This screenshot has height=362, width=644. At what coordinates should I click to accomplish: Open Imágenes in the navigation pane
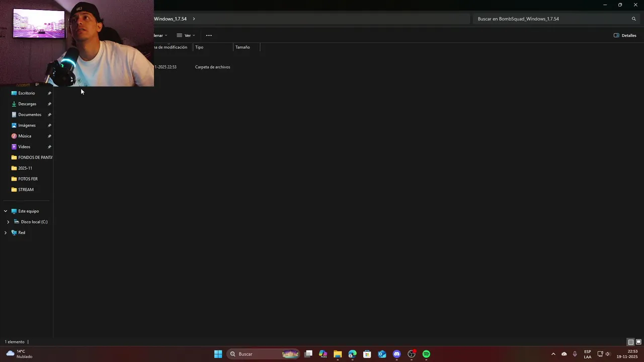click(26, 125)
